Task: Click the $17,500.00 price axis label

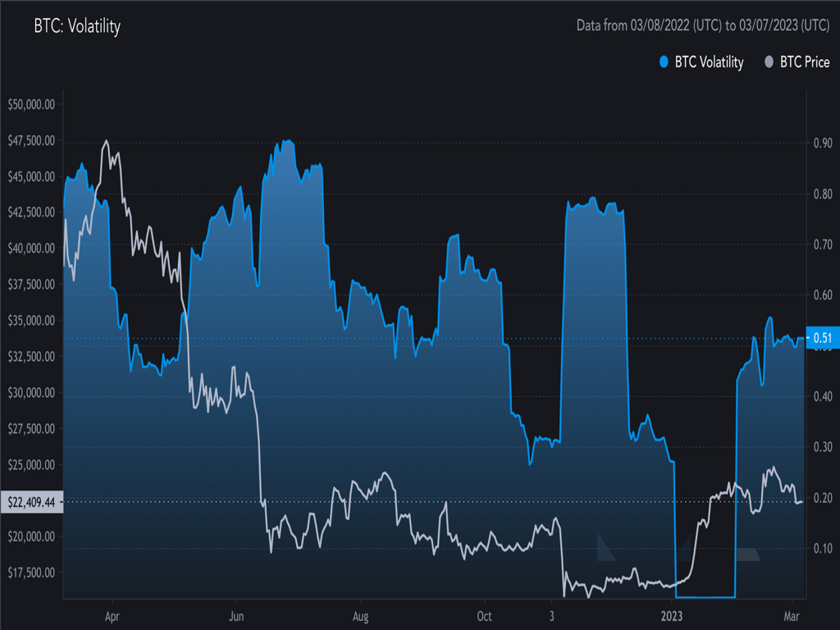Action: (x=31, y=572)
